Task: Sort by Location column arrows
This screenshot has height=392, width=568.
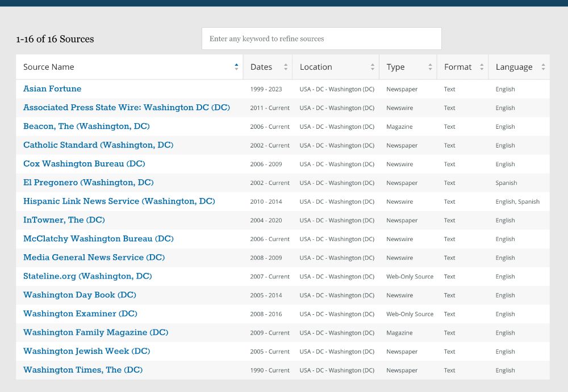Action: point(373,67)
